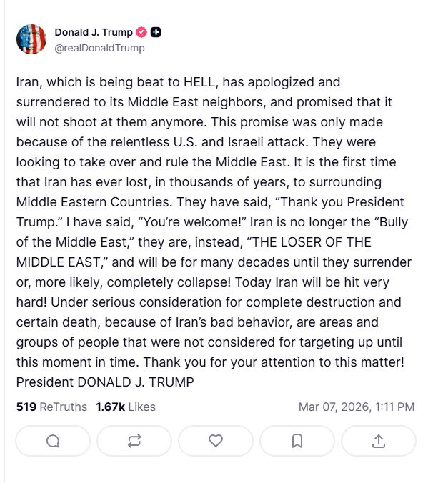Click the black plus badge beside name
The height and width of the screenshot is (483, 448).
(156, 32)
